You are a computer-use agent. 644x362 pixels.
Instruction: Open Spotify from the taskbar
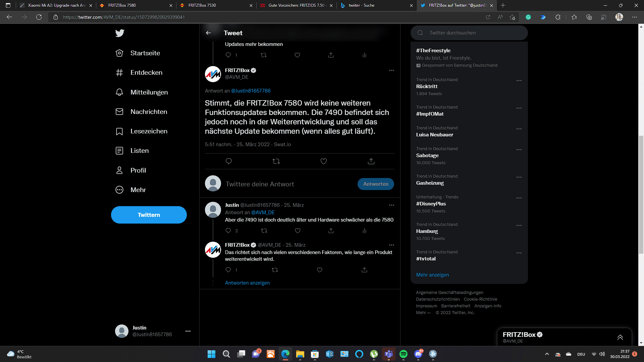pos(404,354)
